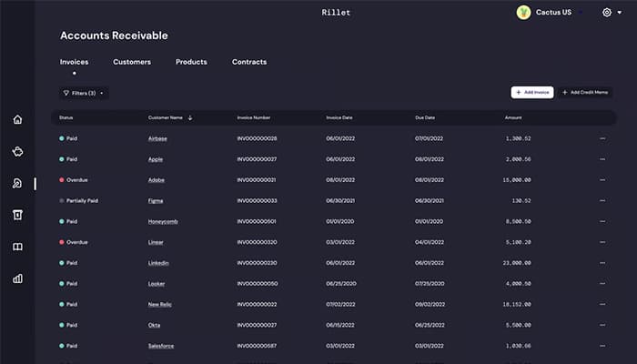Open row actions menu for New Relic invoice

point(602,304)
